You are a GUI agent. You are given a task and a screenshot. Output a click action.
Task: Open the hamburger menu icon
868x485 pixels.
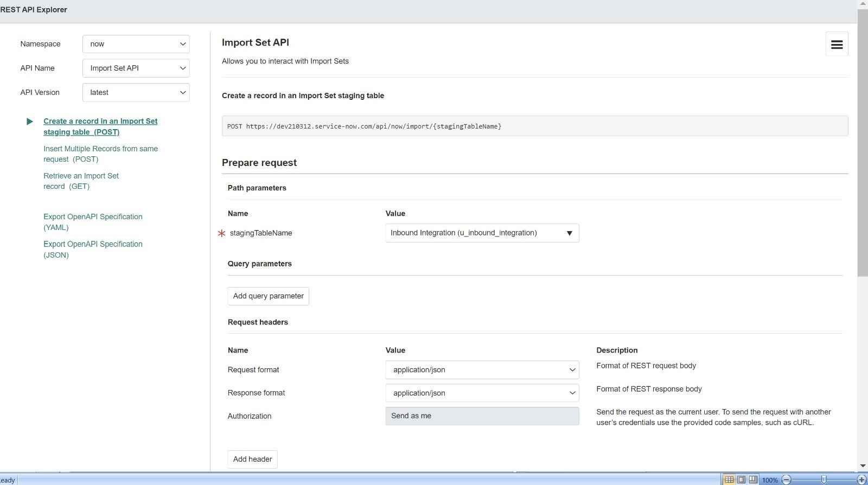click(837, 44)
